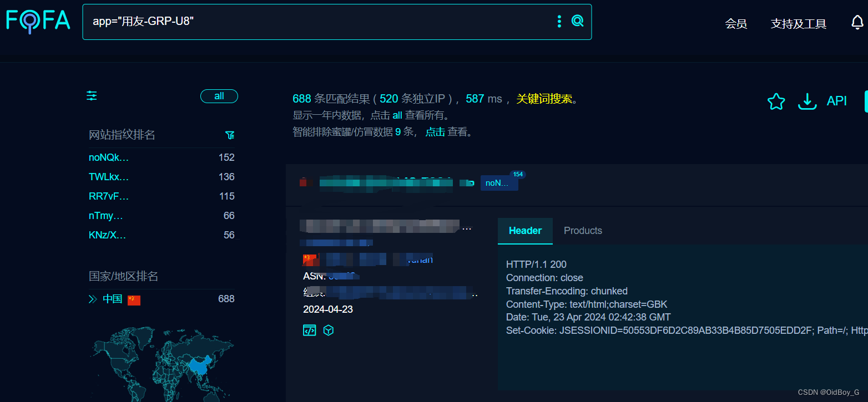The width and height of the screenshot is (868, 402).
Task: Run search with magnifier icon
Action: tap(577, 21)
